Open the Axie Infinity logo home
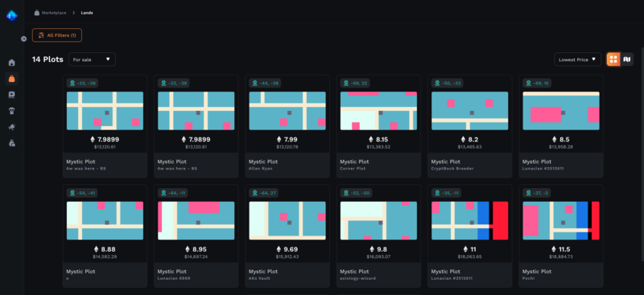Screen dimensions: 644x295 point(11,15)
